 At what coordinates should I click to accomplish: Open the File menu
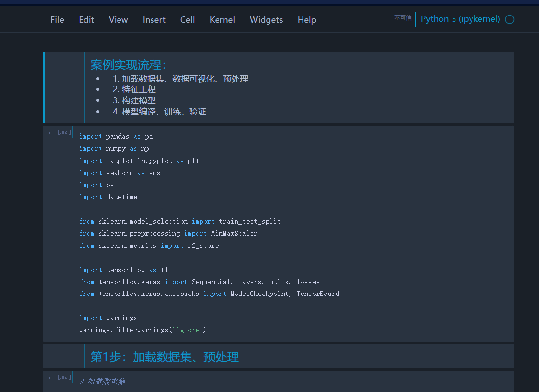point(57,20)
